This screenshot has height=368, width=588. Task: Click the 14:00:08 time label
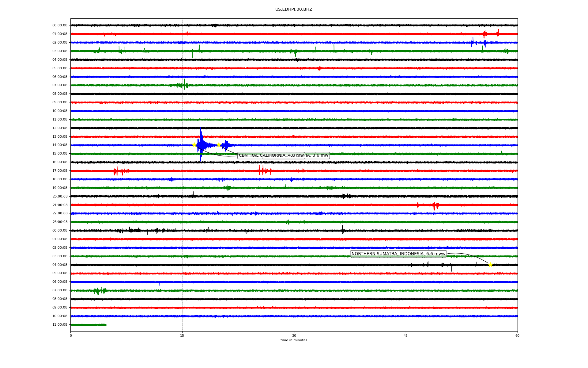pos(60,145)
